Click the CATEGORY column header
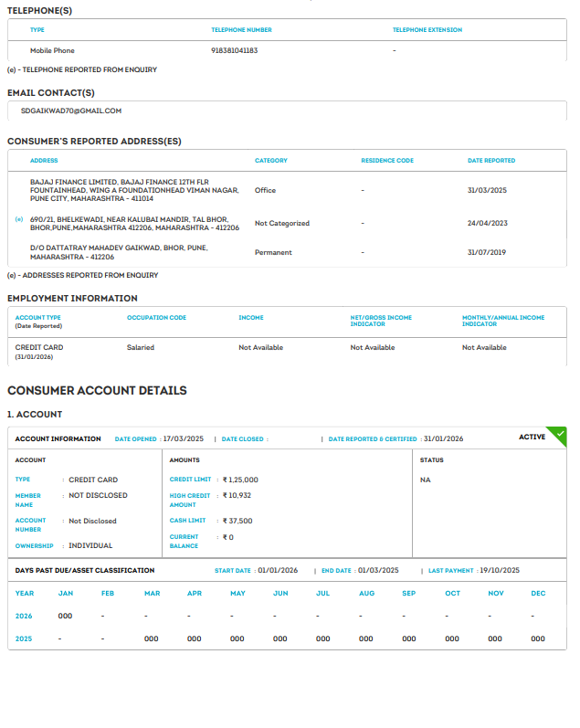Viewport: 580px width, 728px height. [x=271, y=161]
